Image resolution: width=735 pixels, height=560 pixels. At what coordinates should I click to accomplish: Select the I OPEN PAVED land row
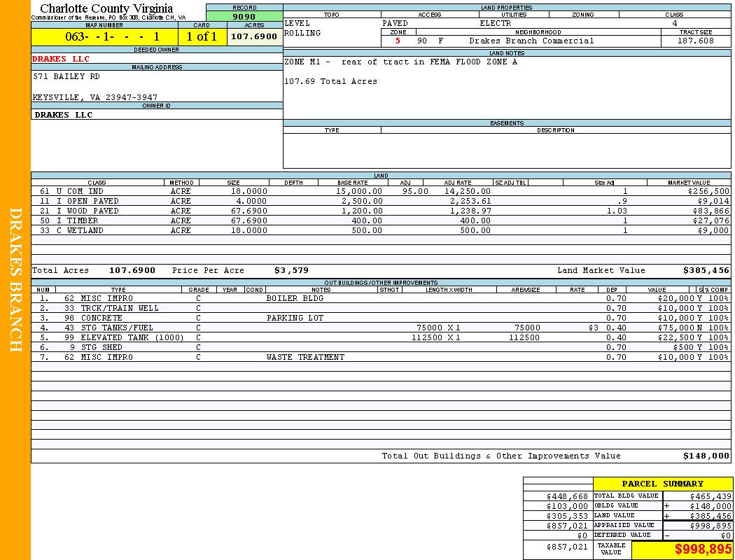pyautogui.click(x=78, y=201)
